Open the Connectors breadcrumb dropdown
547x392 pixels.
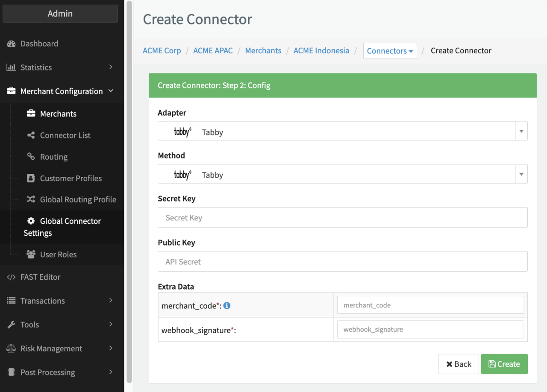tap(390, 51)
